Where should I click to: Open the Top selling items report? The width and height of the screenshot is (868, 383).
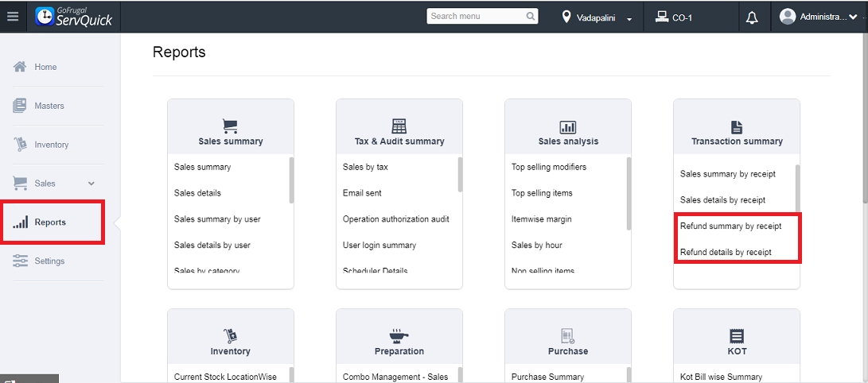[x=542, y=193]
